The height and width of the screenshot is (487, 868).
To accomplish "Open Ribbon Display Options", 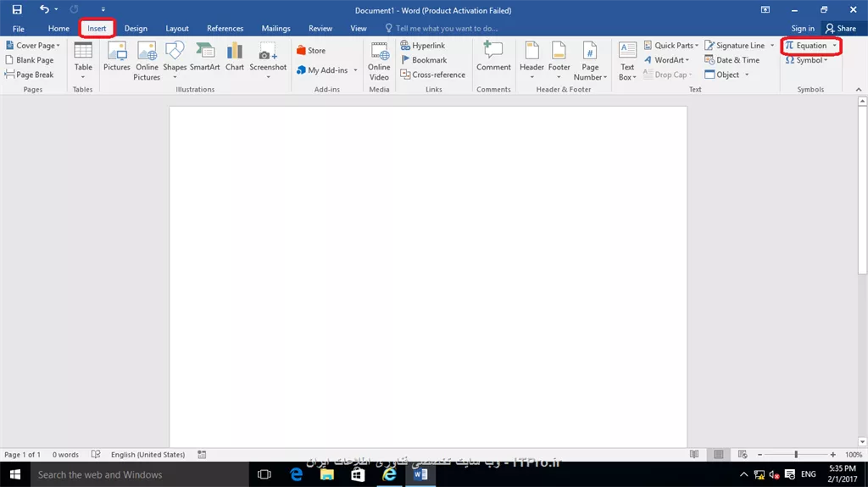I will pyautogui.click(x=765, y=9).
